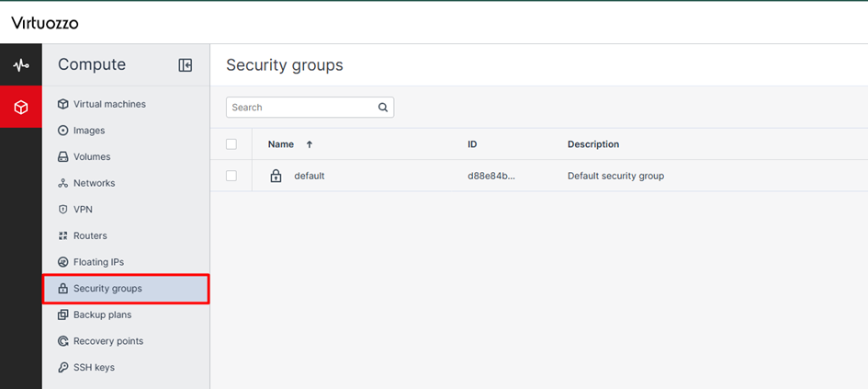Go to Volumes section

click(92, 157)
